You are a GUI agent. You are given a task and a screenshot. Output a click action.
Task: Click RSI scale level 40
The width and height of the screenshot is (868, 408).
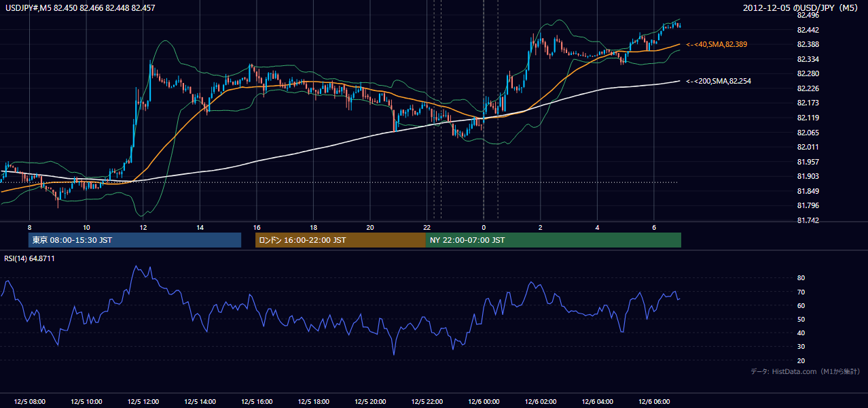click(x=801, y=333)
